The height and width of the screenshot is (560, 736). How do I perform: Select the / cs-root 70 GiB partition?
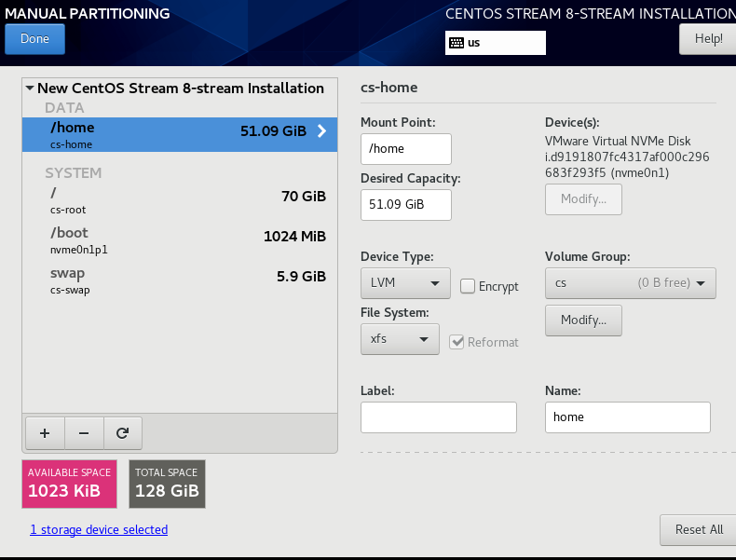(180, 200)
